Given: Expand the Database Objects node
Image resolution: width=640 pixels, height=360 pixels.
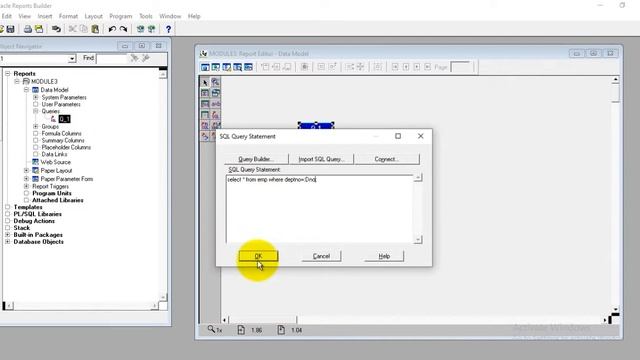Looking at the screenshot, I should tap(7, 242).
